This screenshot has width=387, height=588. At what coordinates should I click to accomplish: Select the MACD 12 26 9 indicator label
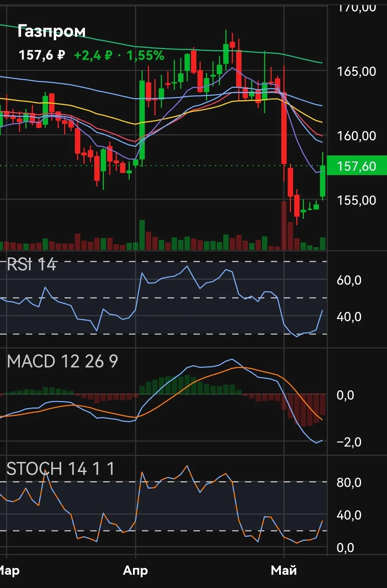tap(62, 361)
